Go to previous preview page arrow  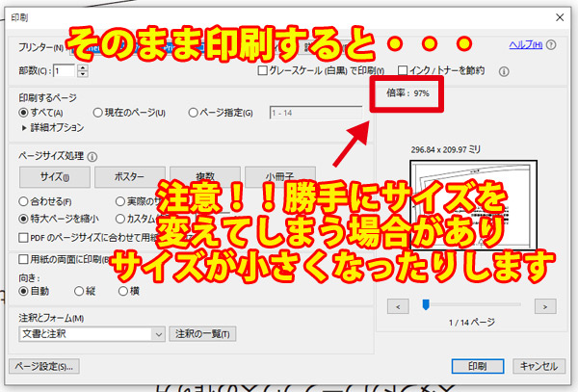coord(398,306)
